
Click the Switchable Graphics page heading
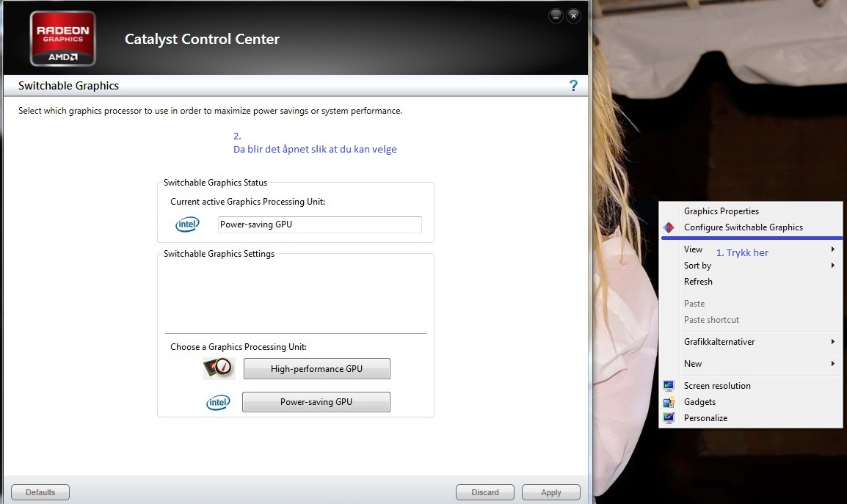coord(68,85)
